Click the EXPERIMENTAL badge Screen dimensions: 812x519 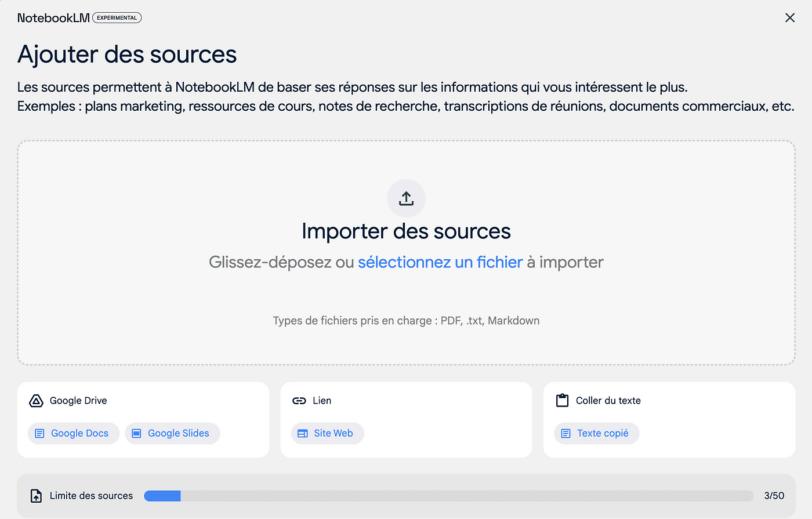(x=117, y=18)
